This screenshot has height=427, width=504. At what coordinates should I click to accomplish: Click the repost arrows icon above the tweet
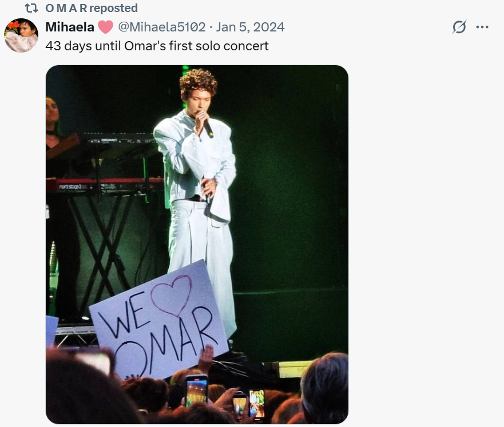click(31, 8)
